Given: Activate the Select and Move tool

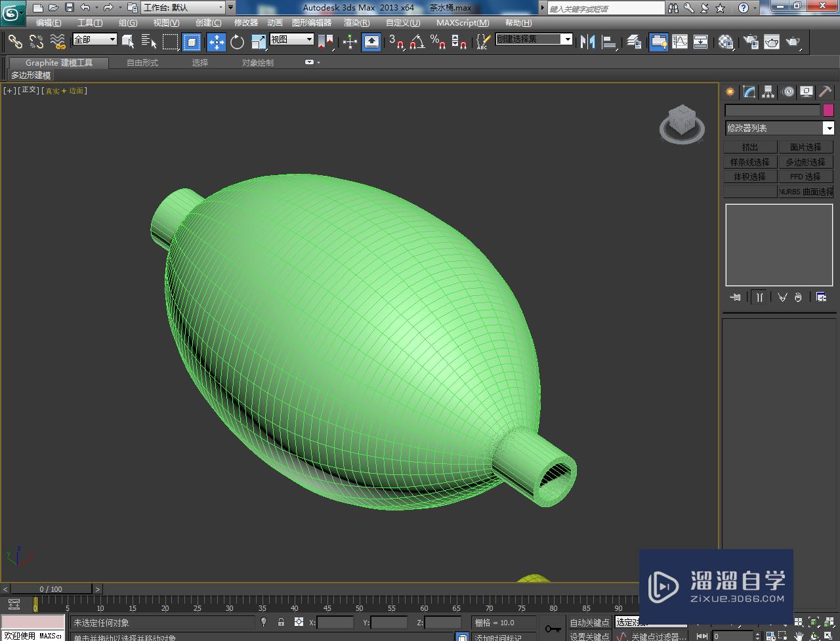Looking at the screenshot, I should click(x=217, y=42).
